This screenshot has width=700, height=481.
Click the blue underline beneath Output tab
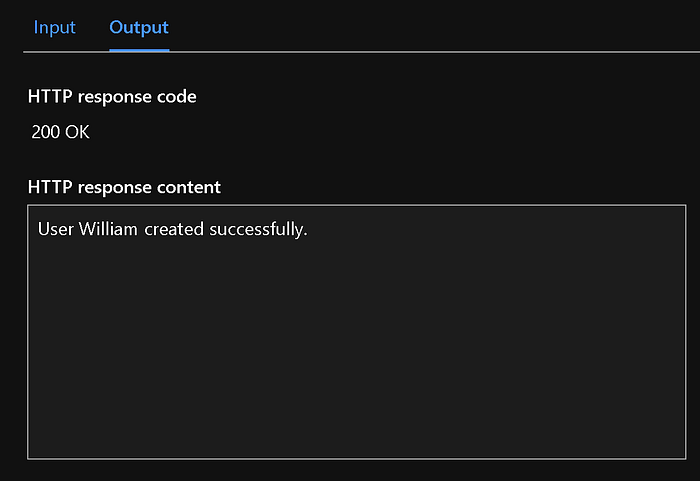point(139,50)
